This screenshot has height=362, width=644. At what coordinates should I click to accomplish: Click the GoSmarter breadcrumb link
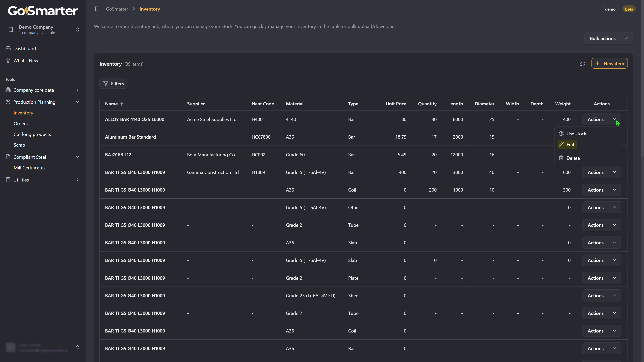117,9
